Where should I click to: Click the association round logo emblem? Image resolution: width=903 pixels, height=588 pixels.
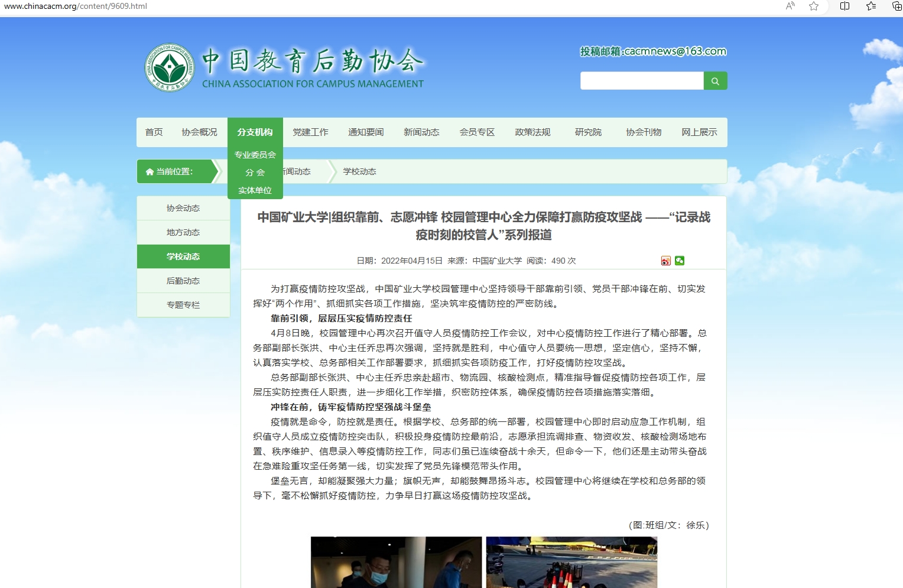170,67
